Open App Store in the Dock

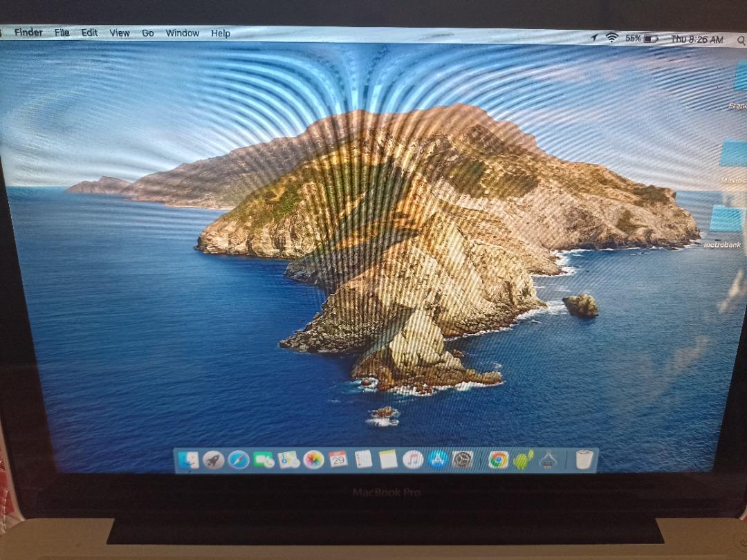point(438,459)
